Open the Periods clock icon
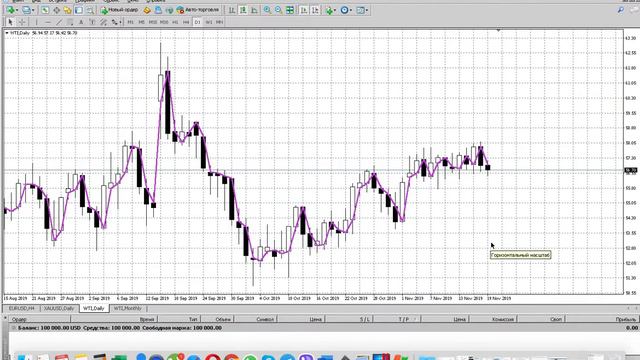The width and height of the screenshot is (640, 360). [344, 10]
